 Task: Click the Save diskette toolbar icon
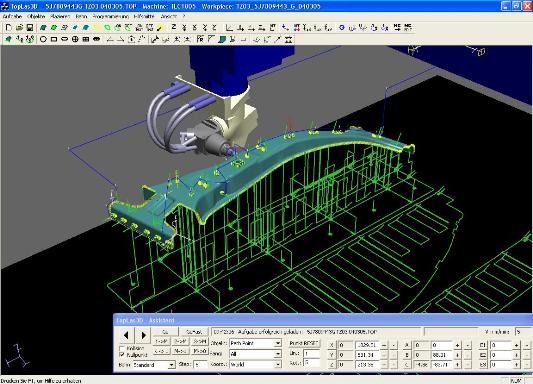point(30,28)
